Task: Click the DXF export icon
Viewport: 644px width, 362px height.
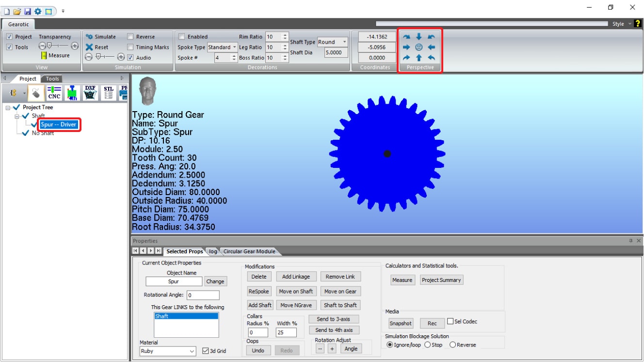Action: 90,92
